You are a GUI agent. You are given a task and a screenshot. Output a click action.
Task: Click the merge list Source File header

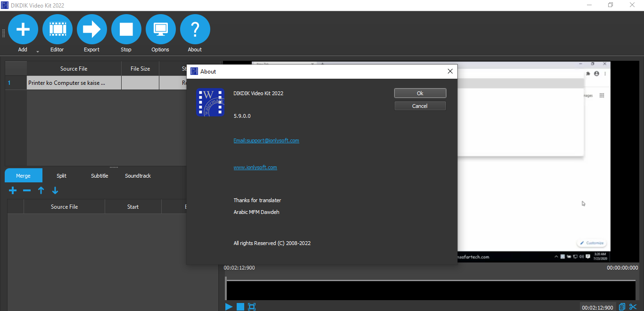pos(65,207)
